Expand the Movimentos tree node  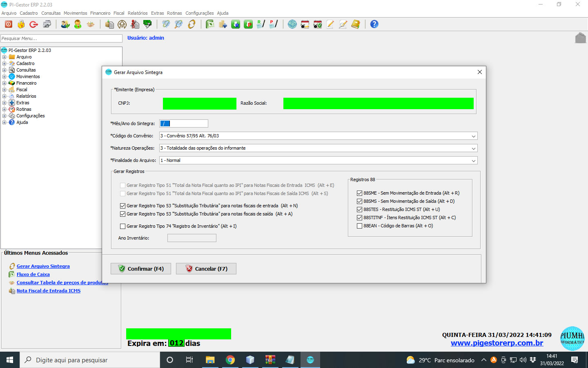(x=4, y=76)
